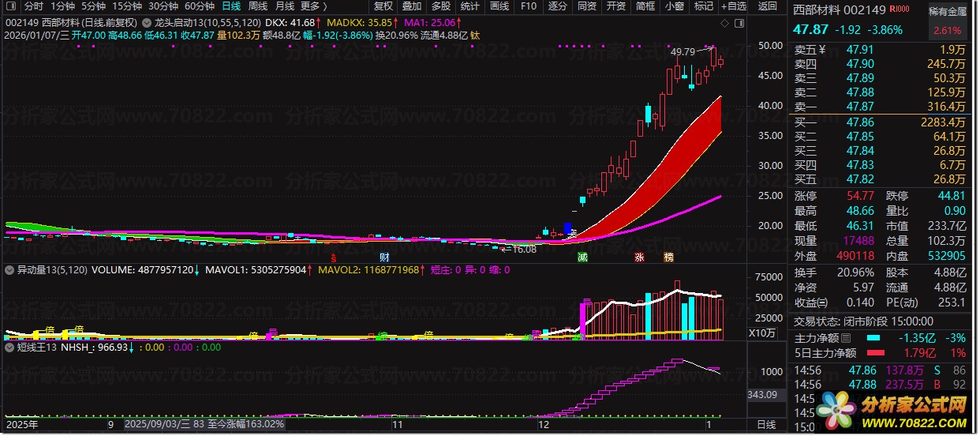Image resolution: width=980 pixels, height=436 pixels.
Task: Click the '榜' ranking marker on chart
Action: 669,257
